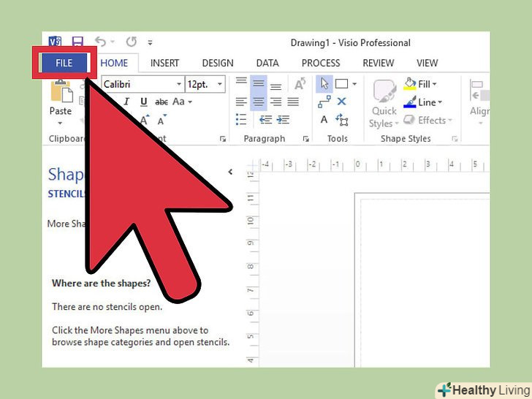Open the PROCESS ribbon tab
532x399 pixels.
pyautogui.click(x=321, y=63)
